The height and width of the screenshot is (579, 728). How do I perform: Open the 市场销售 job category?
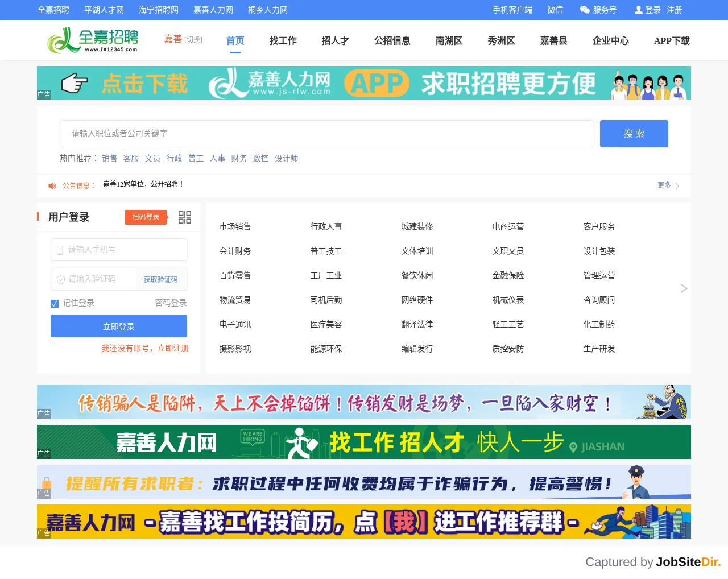(x=235, y=226)
